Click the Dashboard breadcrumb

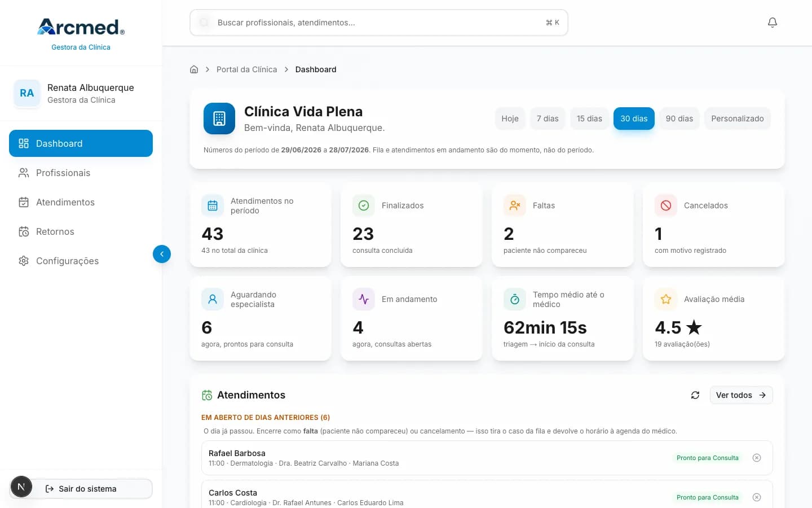(316, 69)
